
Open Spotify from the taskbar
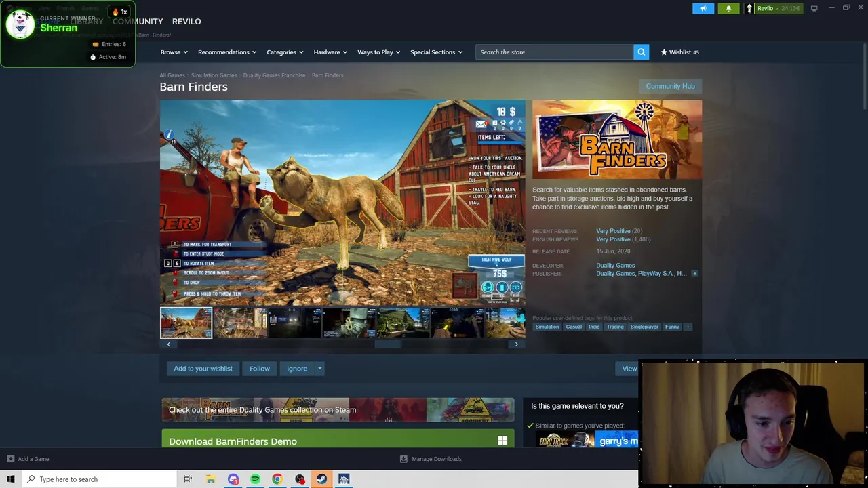[x=255, y=479]
